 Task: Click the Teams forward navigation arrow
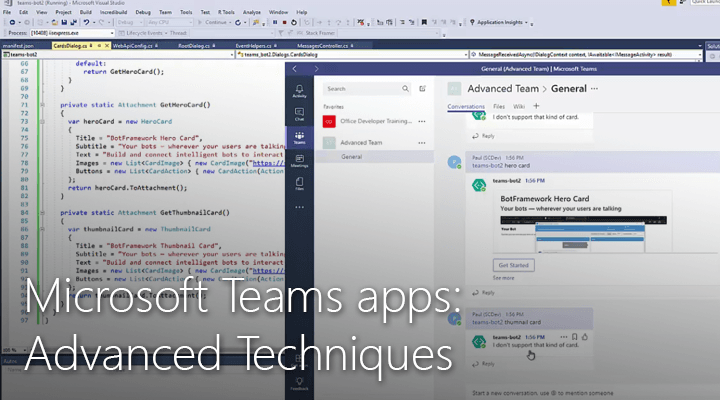pos(316,69)
